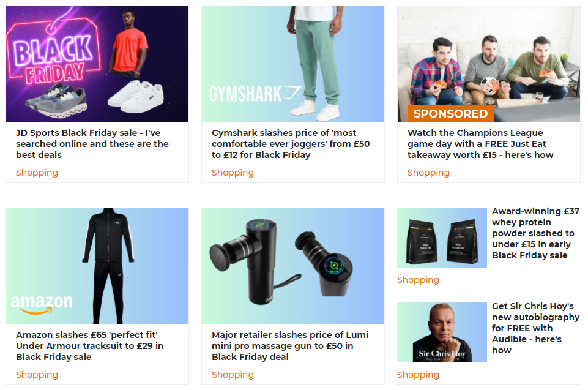The image size is (588, 390).
Task: Click the Sir Chris Hoy book thumbnail
Action: click(442, 332)
